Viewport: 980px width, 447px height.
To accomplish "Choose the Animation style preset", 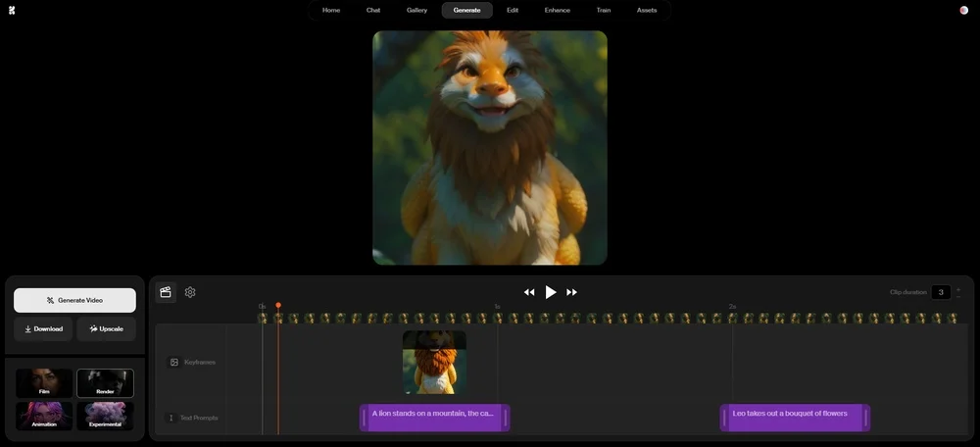I will (x=44, y=416).
